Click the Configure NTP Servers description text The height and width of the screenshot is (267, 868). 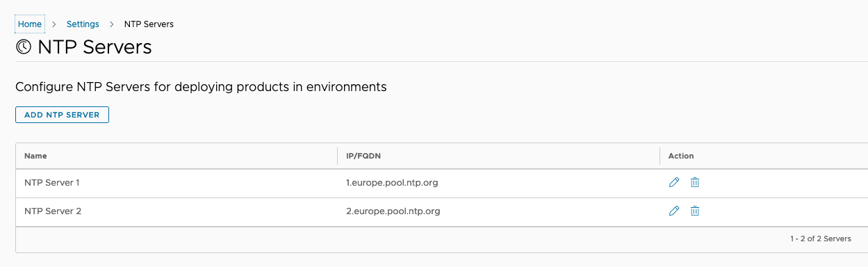click(x=201, y=87)
